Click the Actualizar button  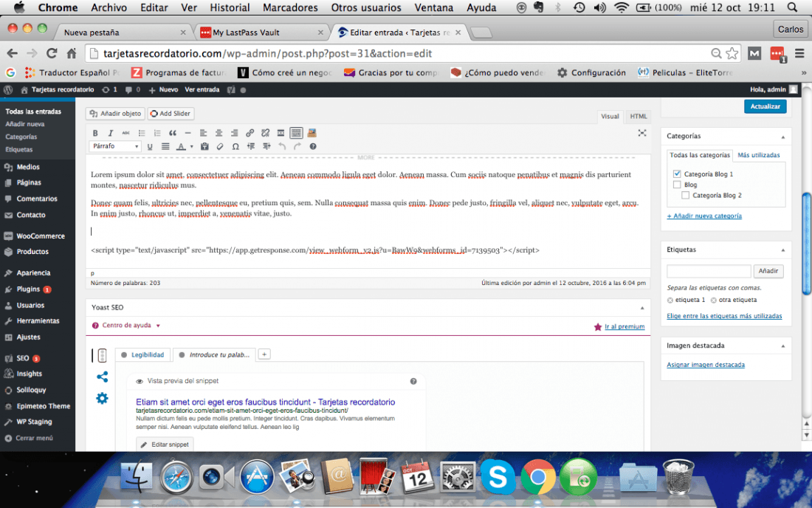[x=765, y=106]
